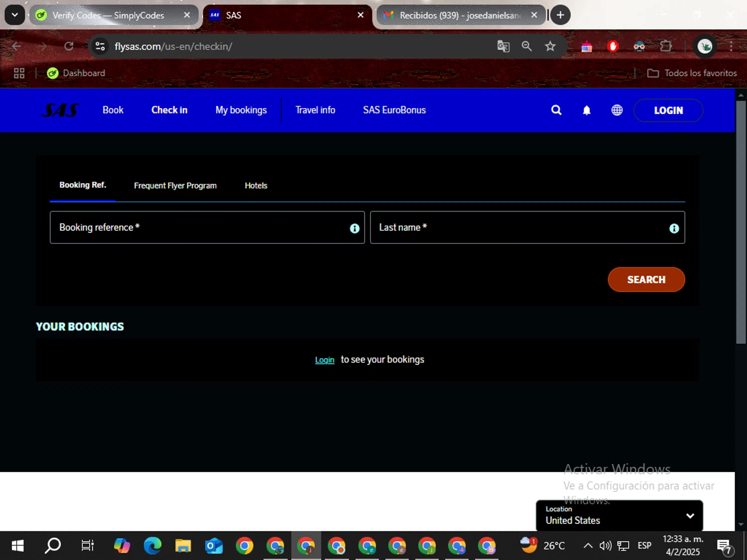Open the 26°C weather widget
The width and height of the screenshot is (747, 560).
[542, 546]
